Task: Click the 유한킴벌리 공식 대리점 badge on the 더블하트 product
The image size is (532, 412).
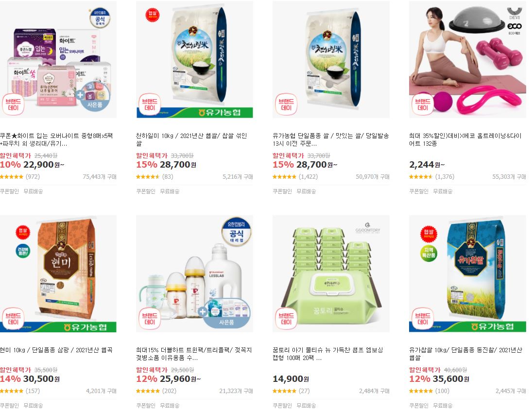Action: tap(237, 232)
